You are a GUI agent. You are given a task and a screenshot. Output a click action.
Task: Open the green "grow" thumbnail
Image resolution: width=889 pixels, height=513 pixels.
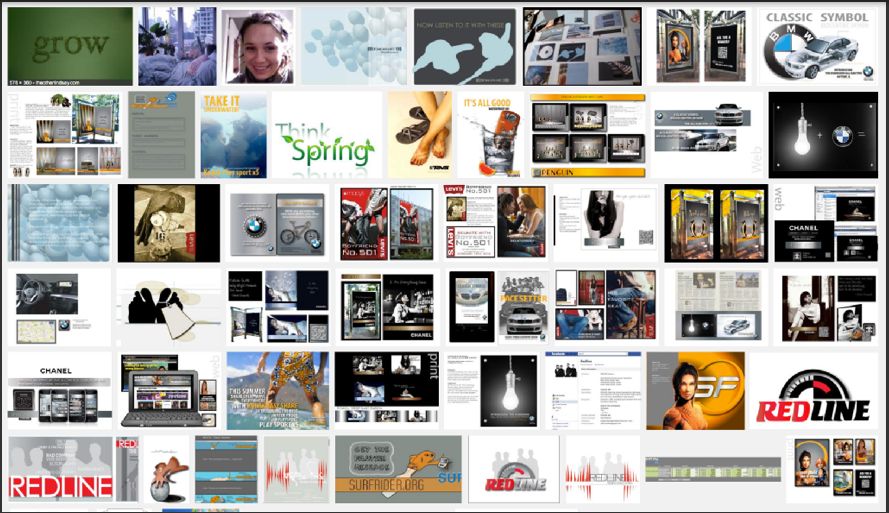70,46
